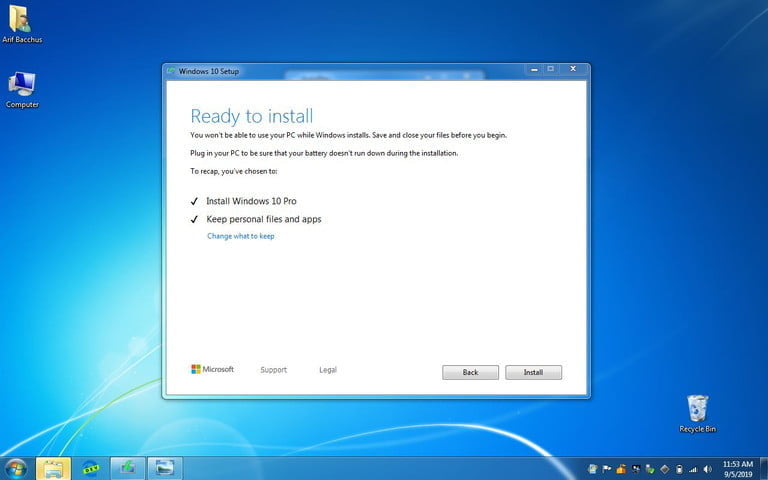The width and height of the screenshot is (768, 480).
Task: Open the Arif Bacchus user folder icon
Action: tap(22, 24)
